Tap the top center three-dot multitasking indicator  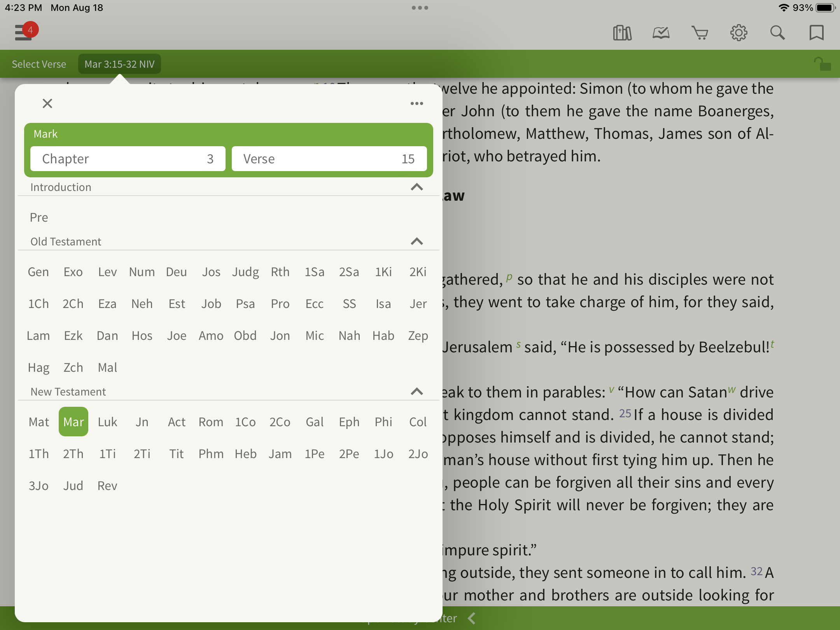point(420,8)
